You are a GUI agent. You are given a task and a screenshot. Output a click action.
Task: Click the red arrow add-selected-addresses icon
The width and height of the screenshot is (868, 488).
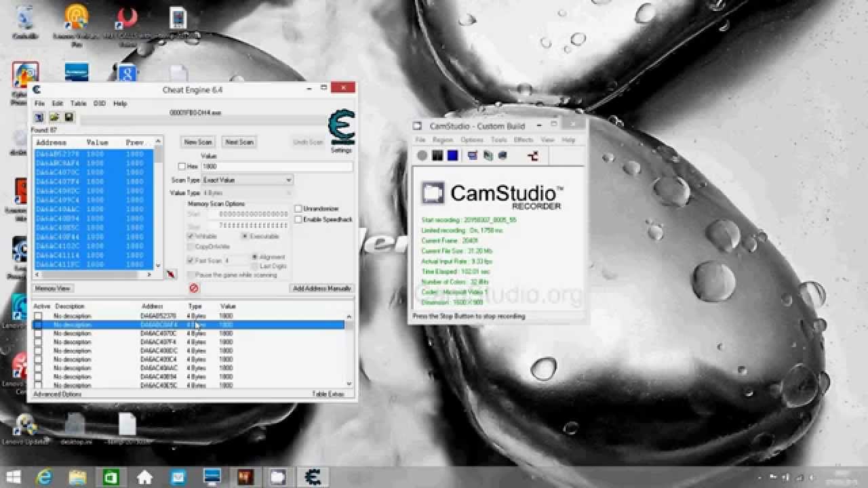pos(172,274)
